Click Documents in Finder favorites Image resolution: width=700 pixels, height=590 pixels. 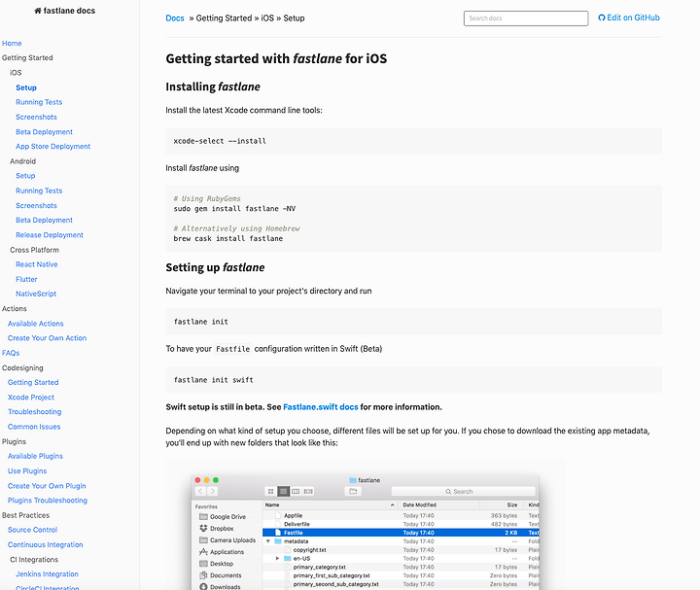[221, 575]
